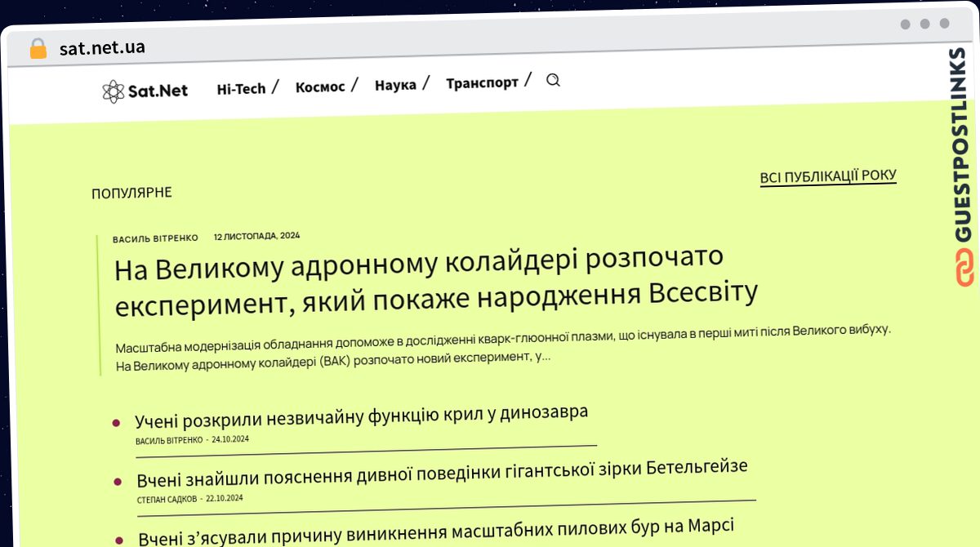980x547 pixels.
Task: Click author СТЕПАН САДКОВ under Бетельгейзе article
Action: (x=168, y=498)
